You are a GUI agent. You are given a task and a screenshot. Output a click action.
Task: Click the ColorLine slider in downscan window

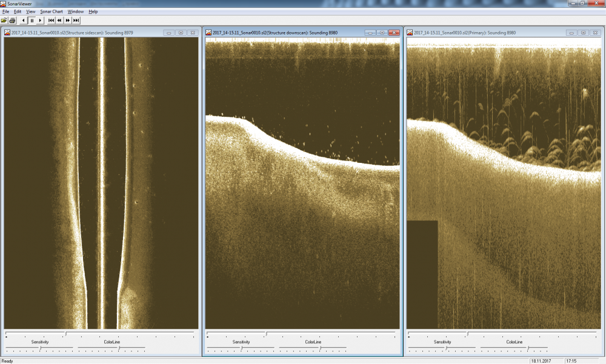click(x=313, y=348)
